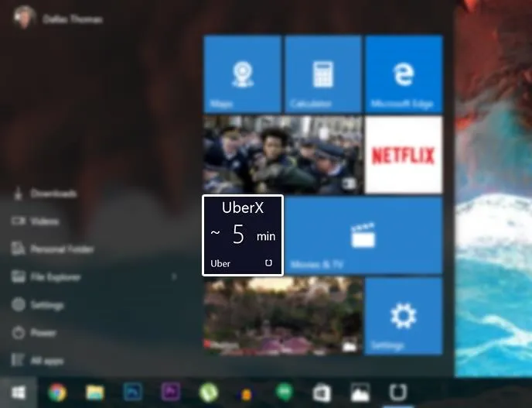
Task: Launch Google Chrome from the taskbar
Action: tap(58, 393)
